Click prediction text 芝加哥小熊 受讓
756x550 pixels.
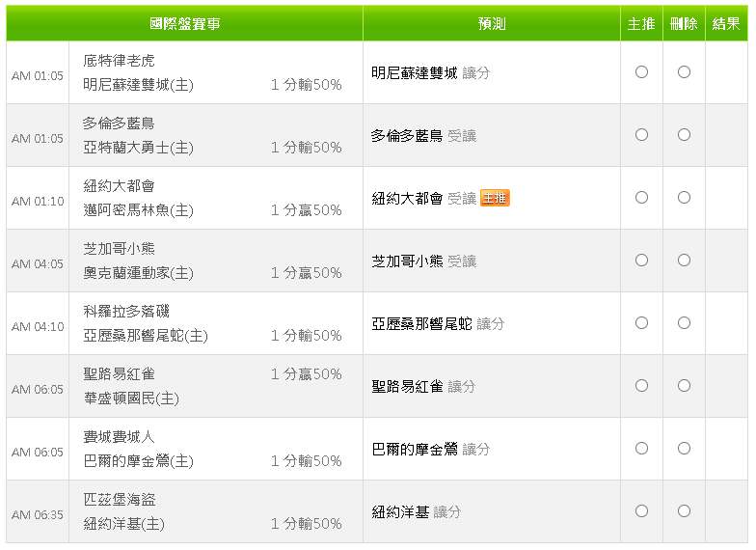tap(424, 261)
